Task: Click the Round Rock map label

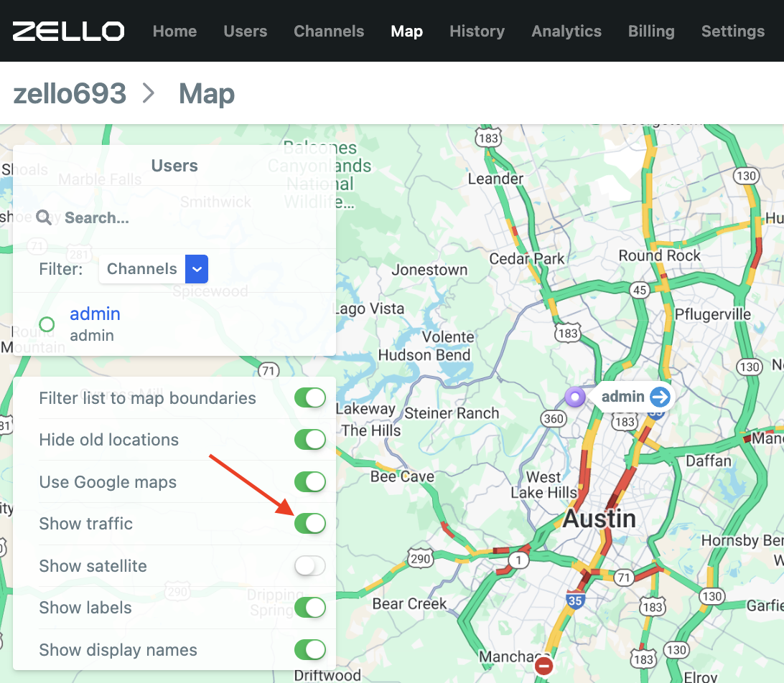Action: [659, 255]
